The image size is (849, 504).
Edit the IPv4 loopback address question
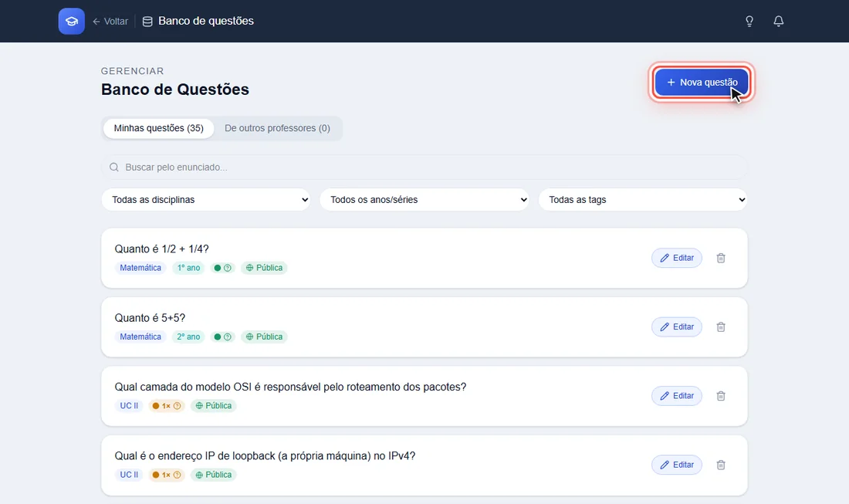tap(677, 465)
